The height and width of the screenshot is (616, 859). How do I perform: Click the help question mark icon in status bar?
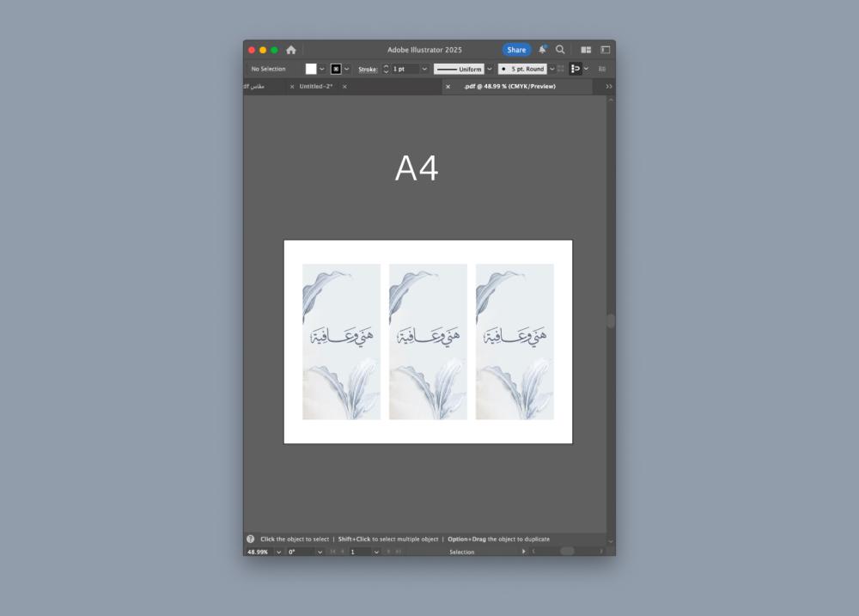(251, 539)
